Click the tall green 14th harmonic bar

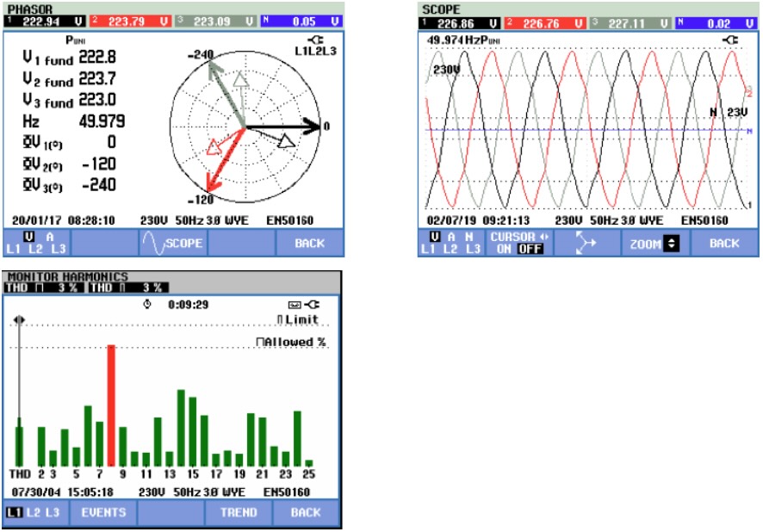[181, 428]
